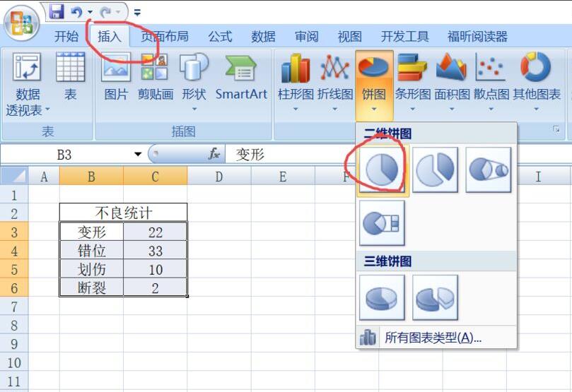Insert a picture with 图片 icon
Screen dimensions: 572x392
pos(116,77)
